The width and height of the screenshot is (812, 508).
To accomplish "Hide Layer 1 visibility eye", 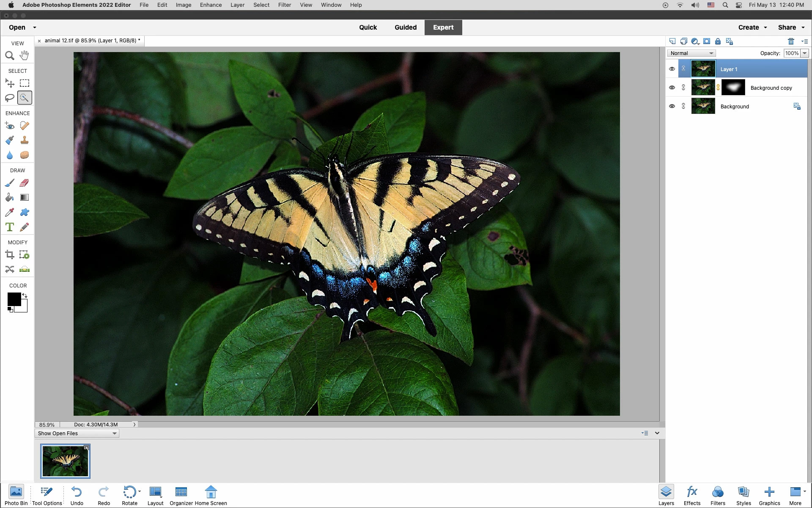I will 672,69.
